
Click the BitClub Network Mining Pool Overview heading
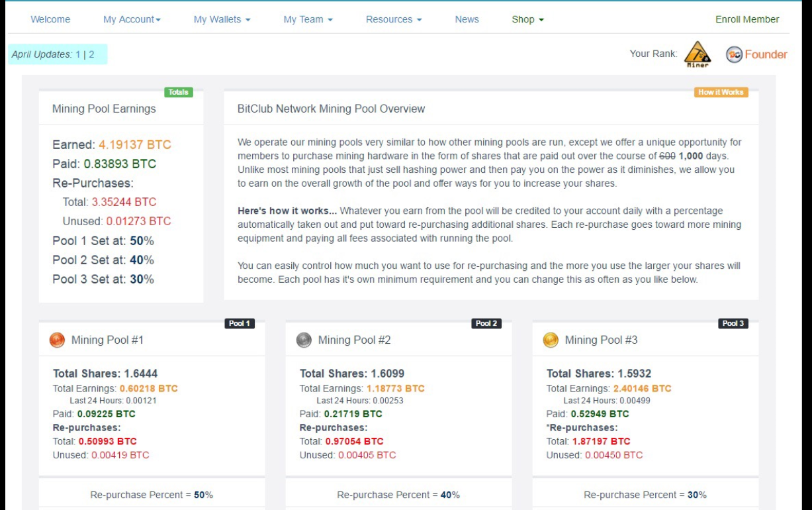pos(332,109)
